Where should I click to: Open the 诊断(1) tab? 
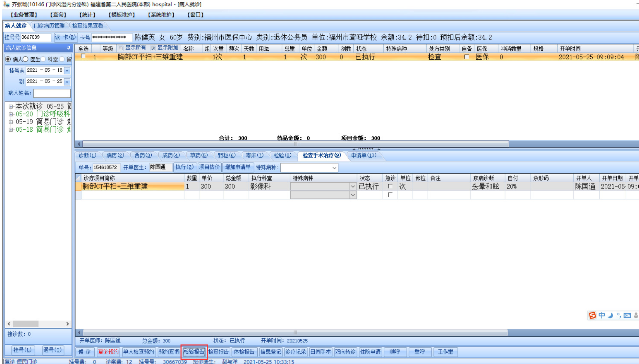coord(88,156)
